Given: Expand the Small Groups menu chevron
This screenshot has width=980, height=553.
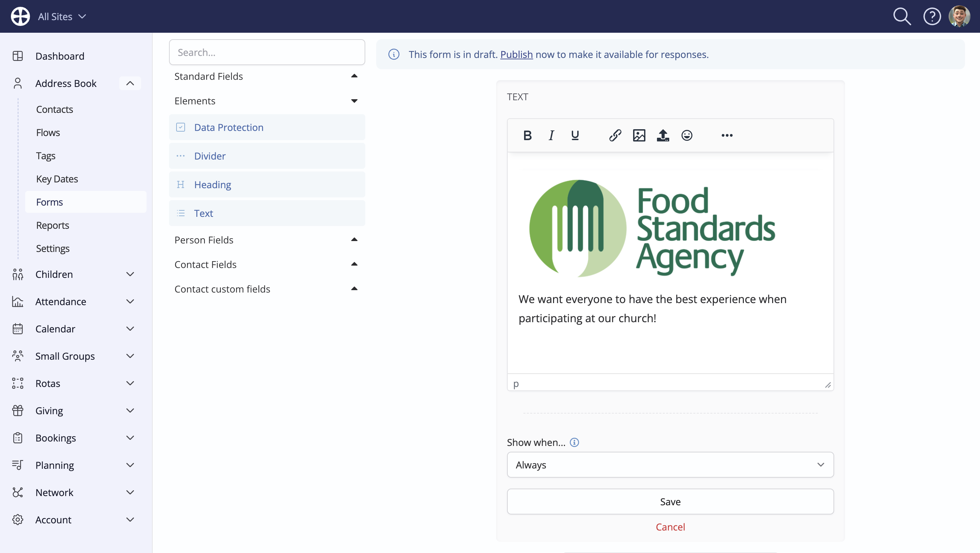Looking at the screenshot, I should (x=130, y=356).
